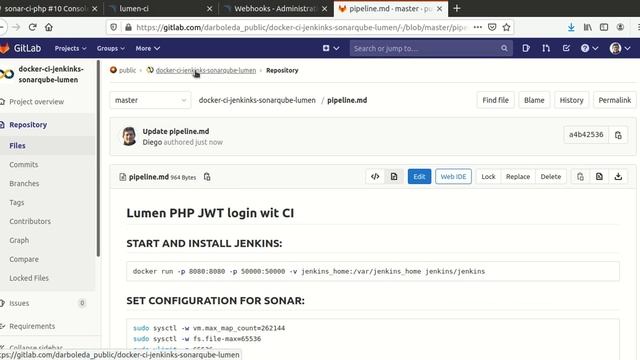Click Permalink button
The width and height of the screenshot is (640, 360).
[614, 100]
